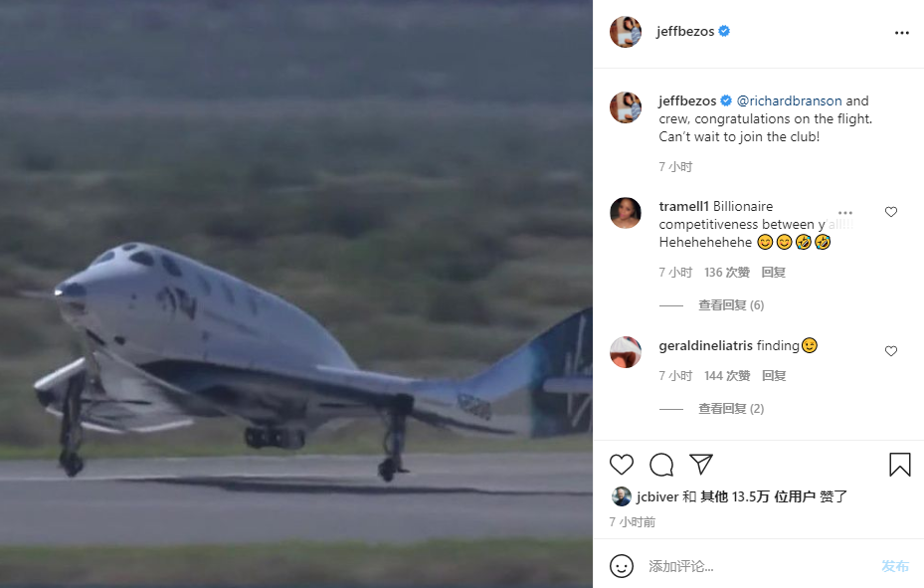Click the @richardbranson mention link

(790, 100)
